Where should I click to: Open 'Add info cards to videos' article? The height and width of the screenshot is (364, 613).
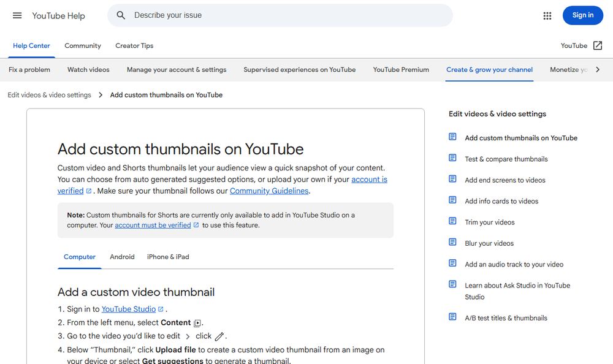pos(501,202)
